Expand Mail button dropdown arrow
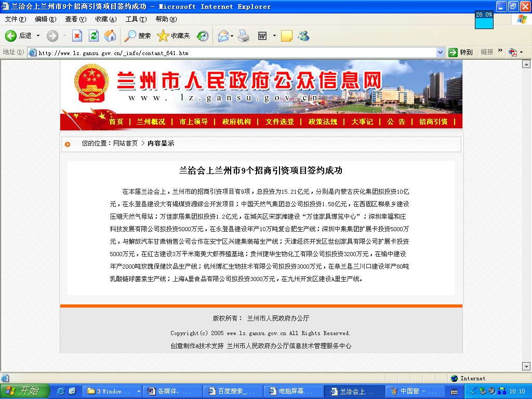Image resolution: width=532 pixels, height=399 pixels. click(x=232, y=36)
